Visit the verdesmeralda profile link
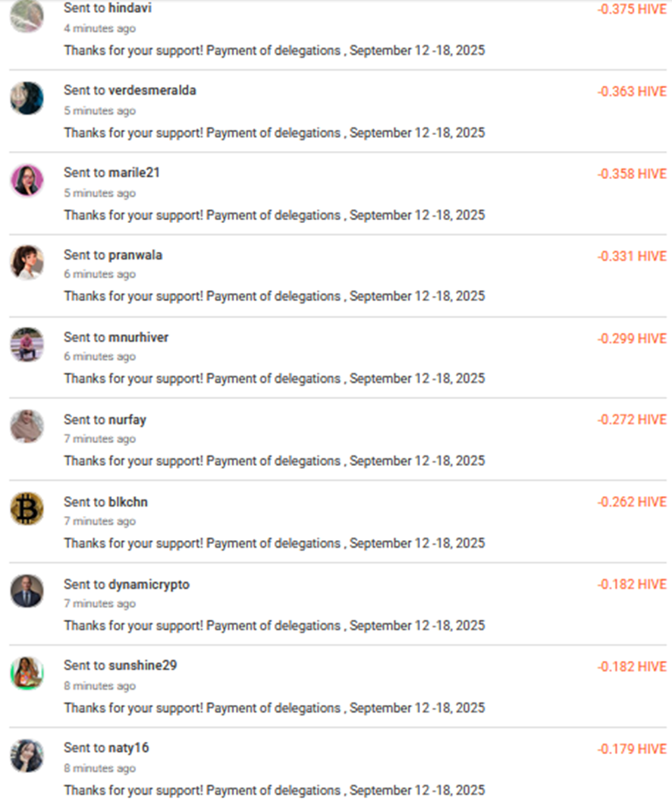The height and width of the screenshot is (808, 672). 152,90
